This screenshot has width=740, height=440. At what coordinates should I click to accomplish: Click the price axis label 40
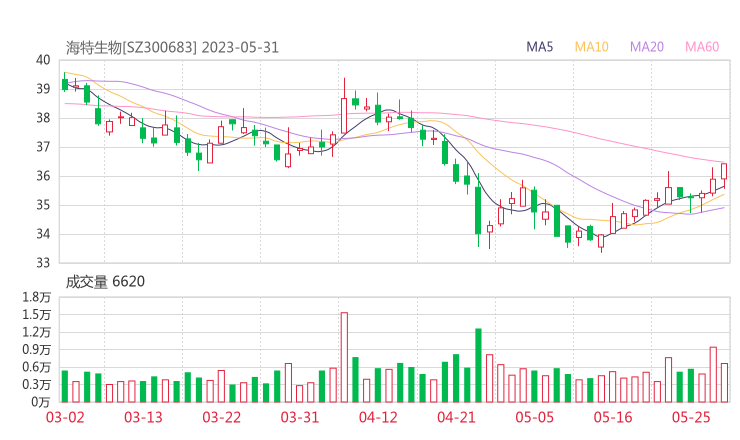pos(43,60)
